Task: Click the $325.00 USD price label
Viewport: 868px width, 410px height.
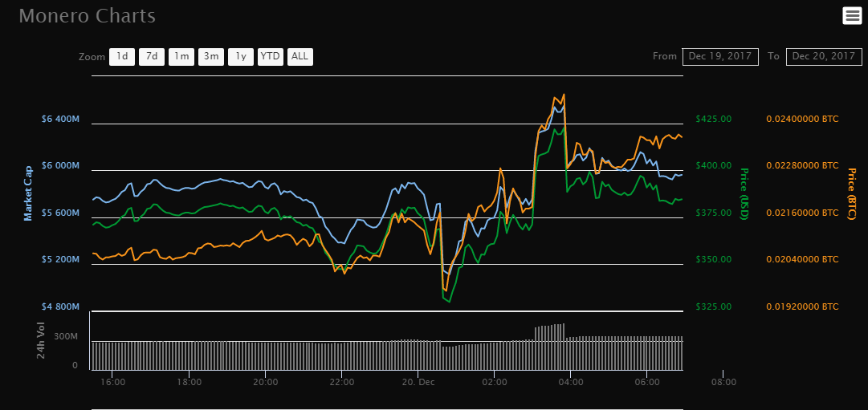Action: [714, 306]
